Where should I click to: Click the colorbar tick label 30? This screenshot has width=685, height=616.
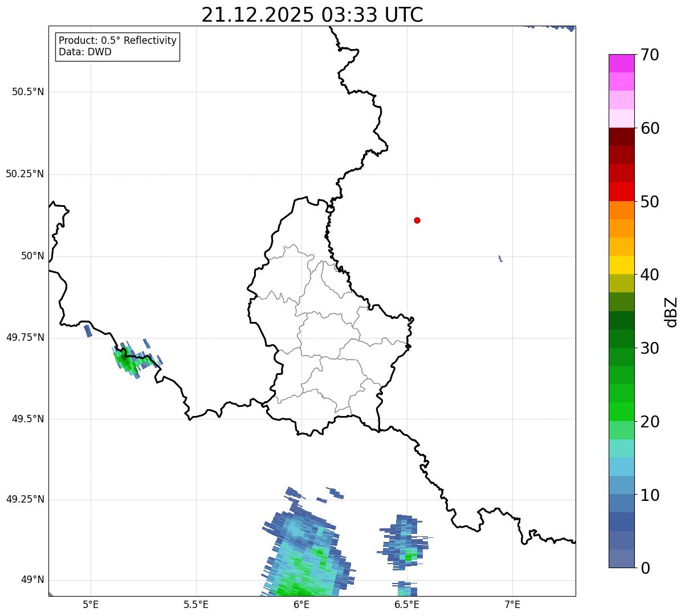[649, 348]
